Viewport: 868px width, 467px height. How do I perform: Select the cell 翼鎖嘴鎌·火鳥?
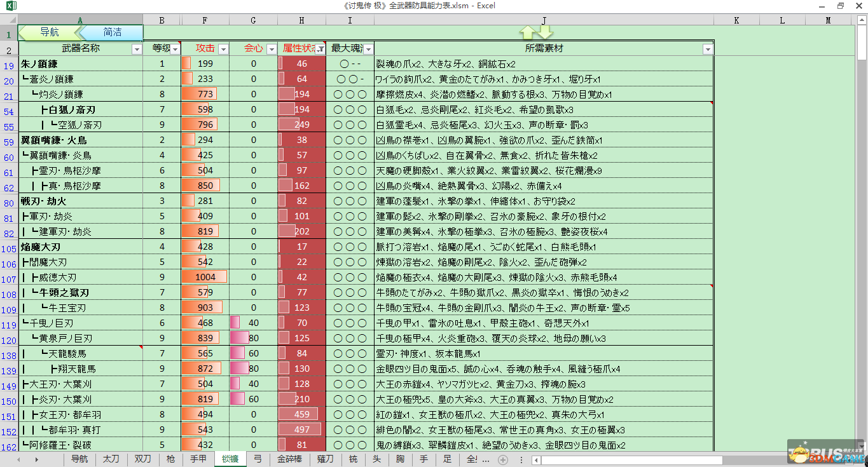[x=80, y=140]
